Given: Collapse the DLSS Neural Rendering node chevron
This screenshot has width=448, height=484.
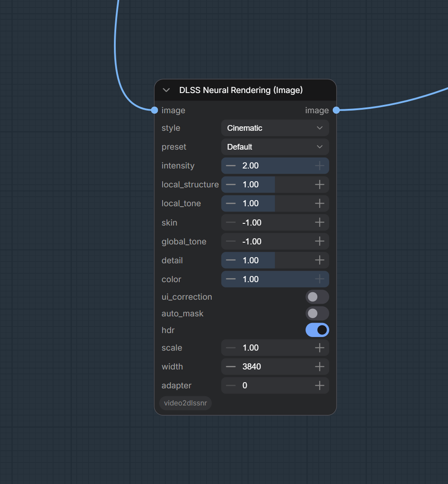Looking at the screenshot, I should click(x=166, y=90).
